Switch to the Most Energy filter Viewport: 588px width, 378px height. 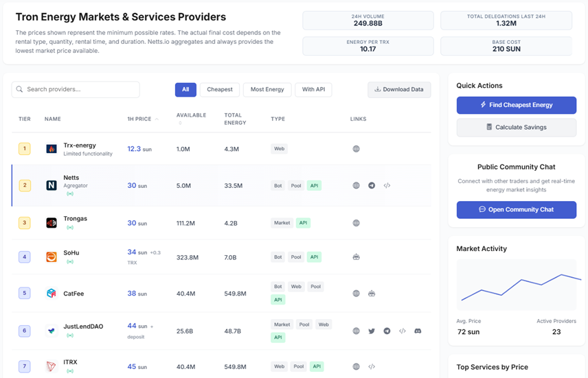coord(267,89)
